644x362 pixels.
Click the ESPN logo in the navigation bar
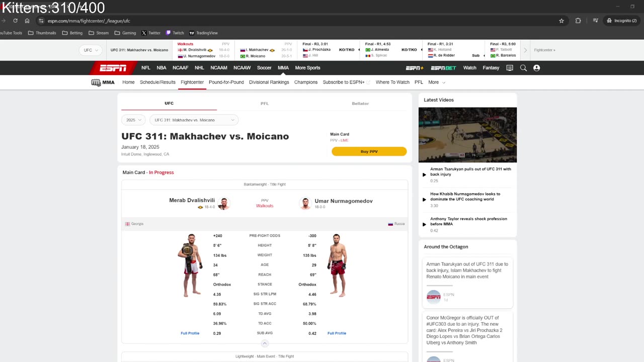(113, 68)
